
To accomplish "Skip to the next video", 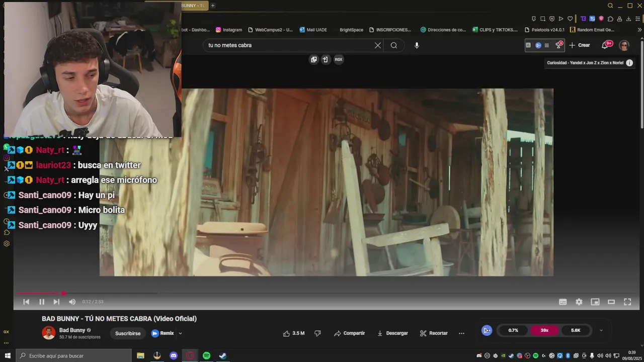I will (x=56, y=302).
